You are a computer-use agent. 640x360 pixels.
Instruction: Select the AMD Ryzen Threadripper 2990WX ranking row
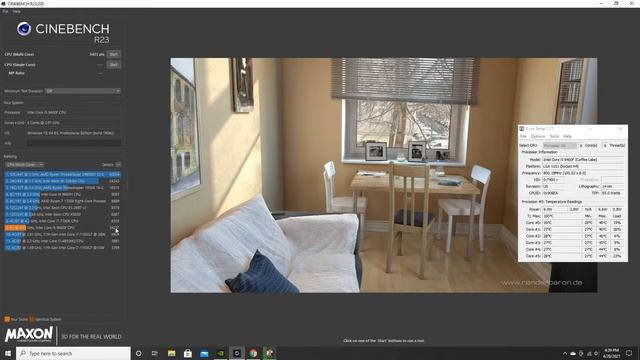63,174
